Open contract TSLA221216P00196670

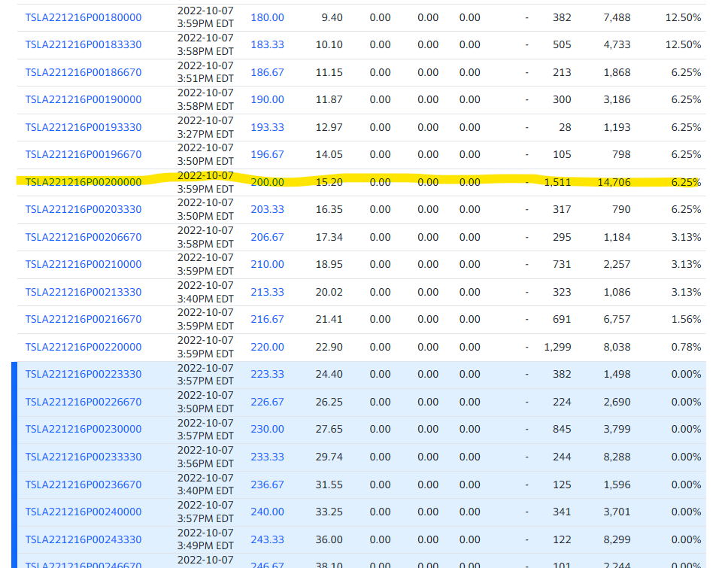coord(83,155)
